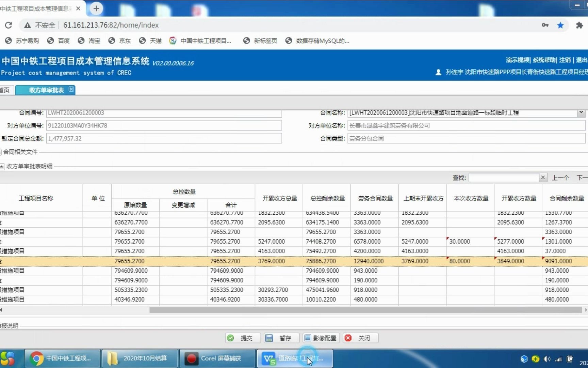This screenshot has width=588, height=368.
Task: Click 退出 in the header
Action: pos(582,60)
